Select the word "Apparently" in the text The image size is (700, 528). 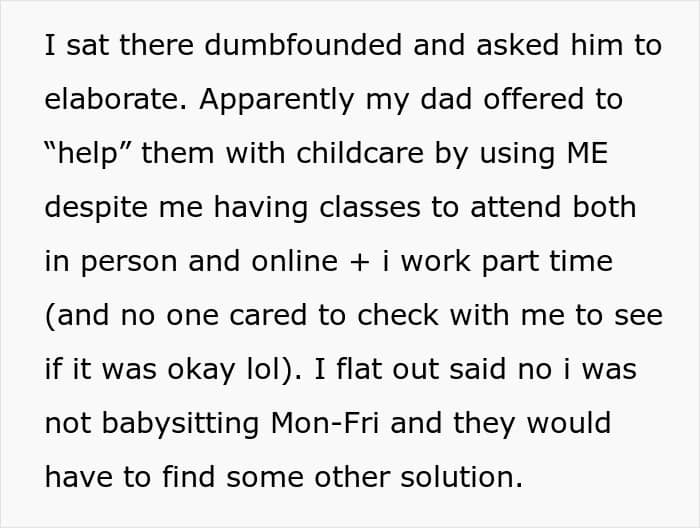click(x=277, y=101)
